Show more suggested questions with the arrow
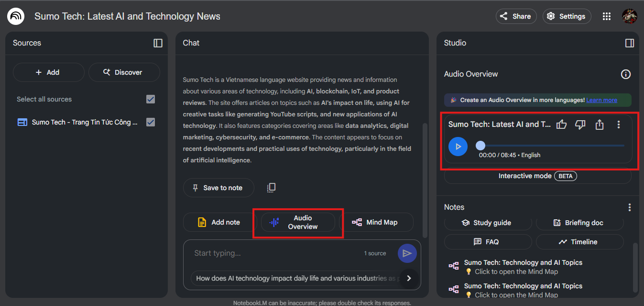 [409, 278]
